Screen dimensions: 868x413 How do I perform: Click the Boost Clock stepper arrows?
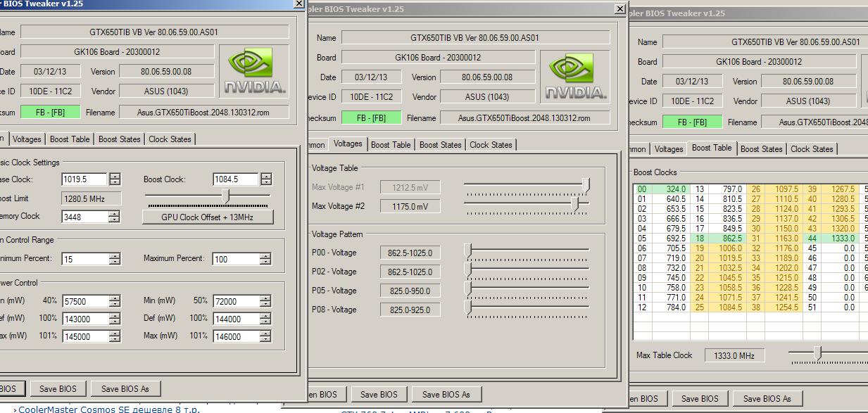(x=265, y=179)
